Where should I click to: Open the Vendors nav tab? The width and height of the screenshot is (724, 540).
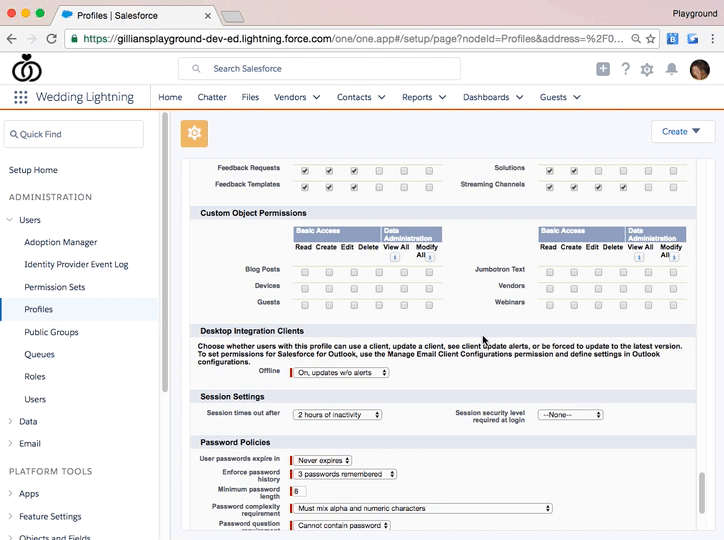tap(290, 97)
